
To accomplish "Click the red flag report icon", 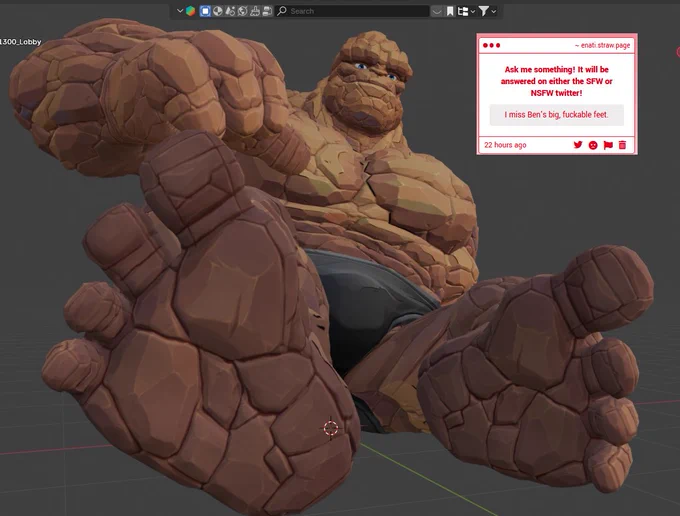I will (x=608, y=145).
